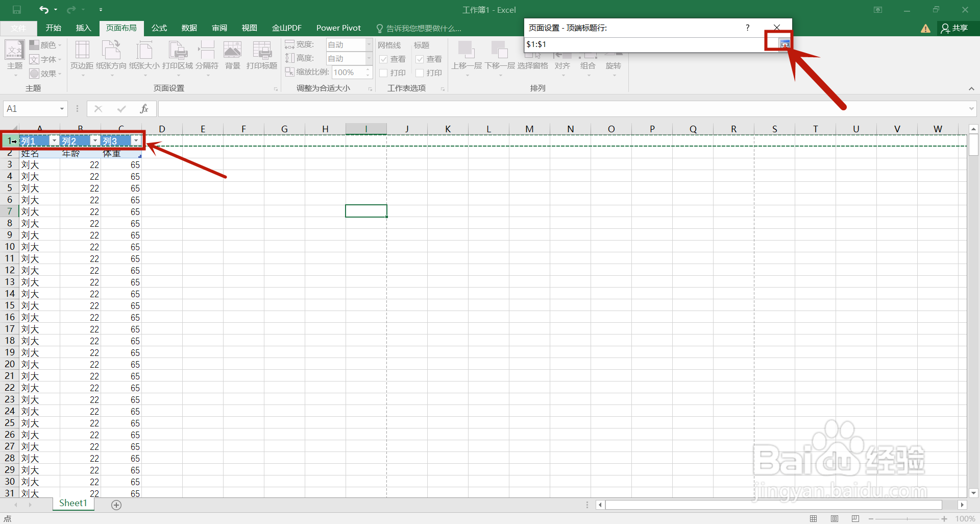980x524 pixels.
Task: Switch to the Home (开始) tab
Action: (x=53, y=28)
